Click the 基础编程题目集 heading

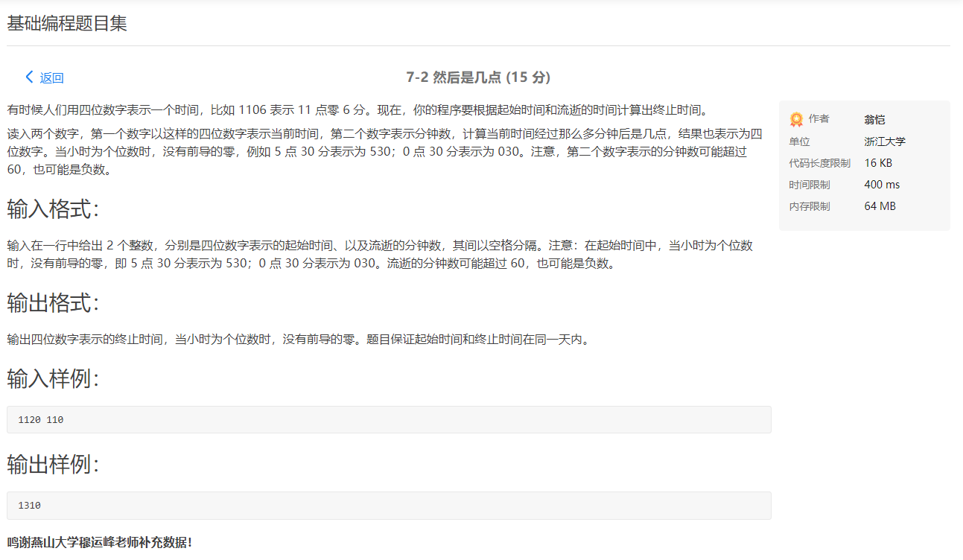click(67, 23)
